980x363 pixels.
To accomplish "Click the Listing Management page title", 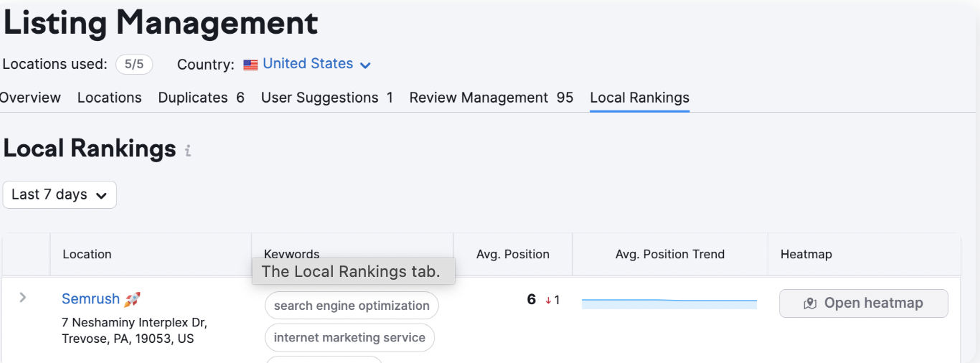I will tap(161, 22).
